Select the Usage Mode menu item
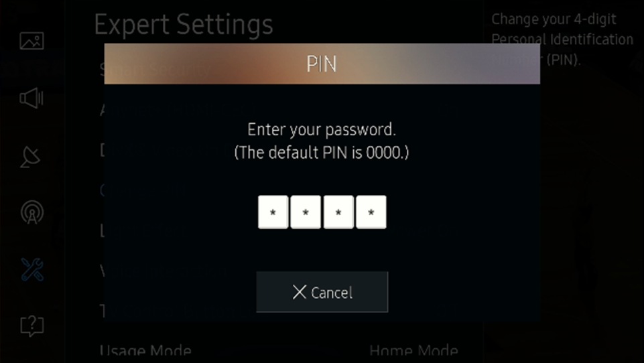 (145, 352)
